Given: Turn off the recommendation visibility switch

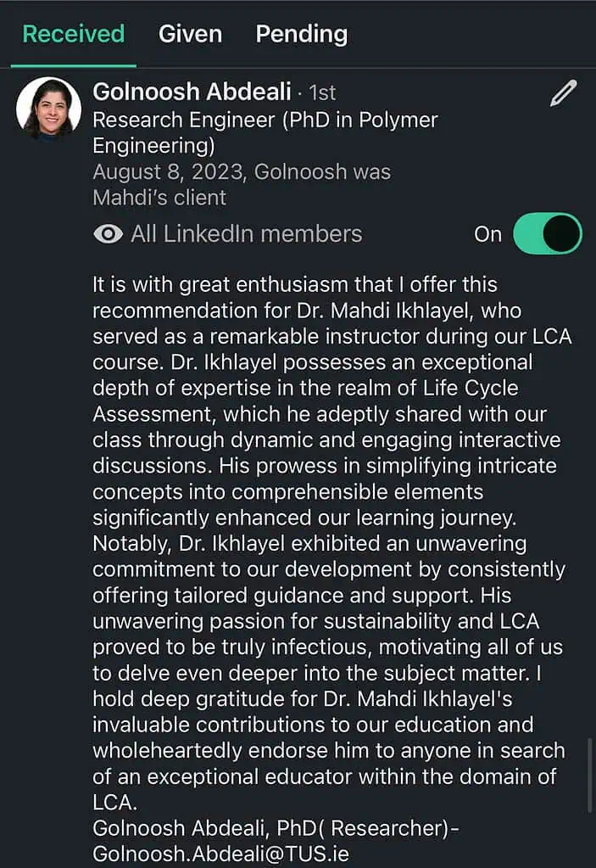Looking at the screenshot, I should pos(548,234).
